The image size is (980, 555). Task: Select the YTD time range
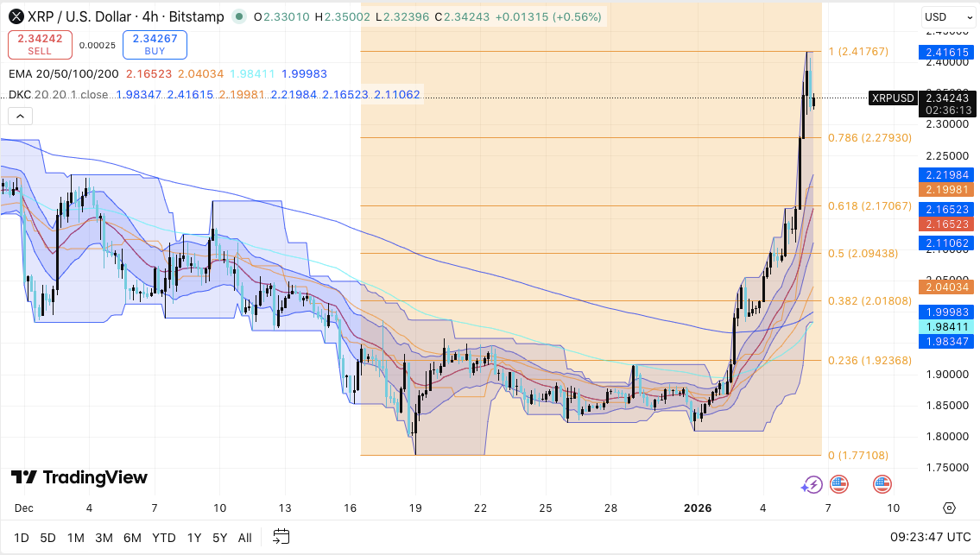164,538
